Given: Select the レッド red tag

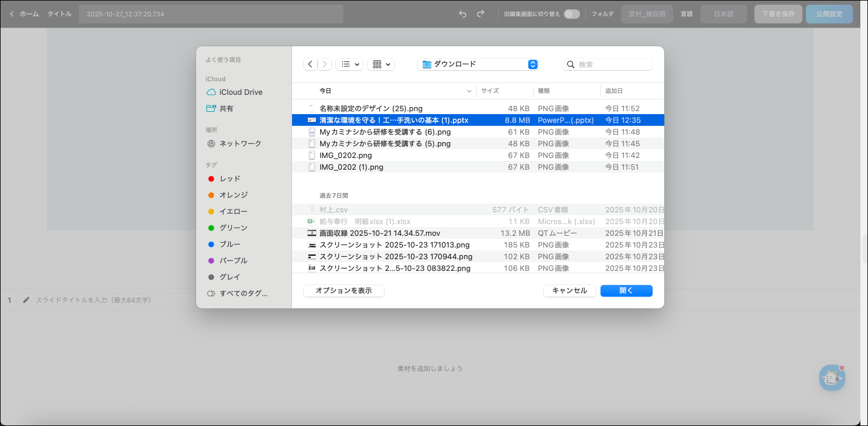Looking at the screenshot, I should click(229, 178).
